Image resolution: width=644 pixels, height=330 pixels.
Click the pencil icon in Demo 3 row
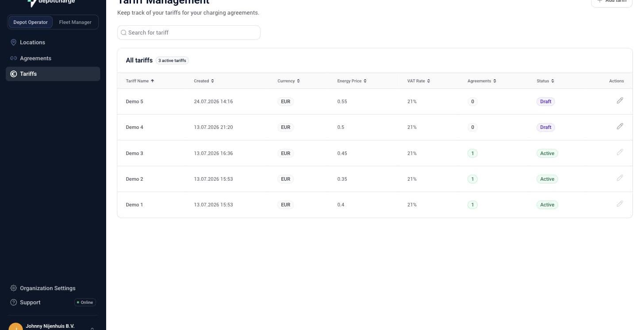[x=620, y=152]
